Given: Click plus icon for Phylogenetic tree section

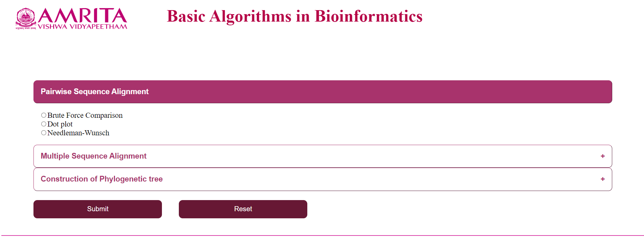Looking at the screenshot, I should click(x=602, y=179).
